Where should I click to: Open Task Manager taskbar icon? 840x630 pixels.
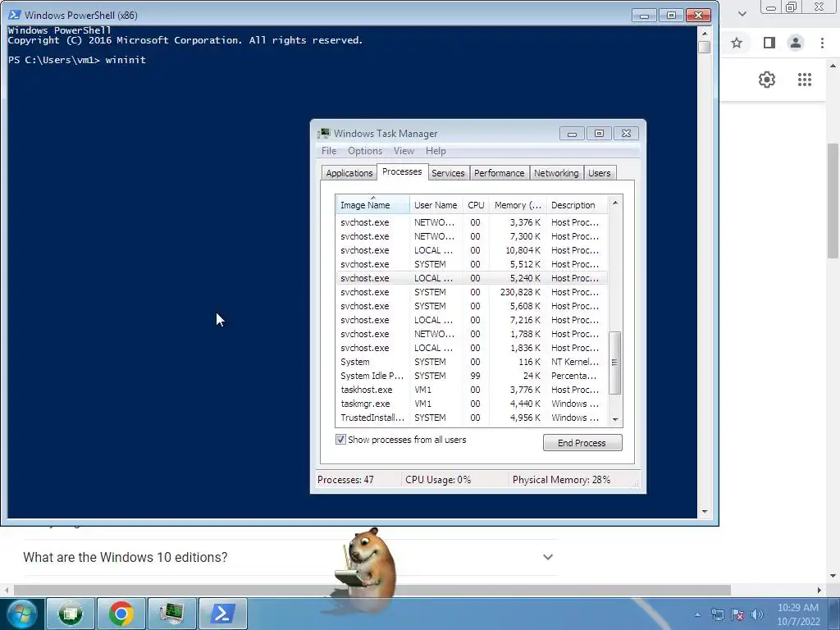[x=172, y=614]
